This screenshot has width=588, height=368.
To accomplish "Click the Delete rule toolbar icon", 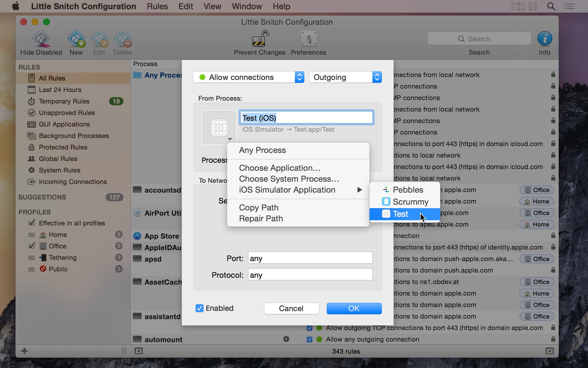I will 123,39.
